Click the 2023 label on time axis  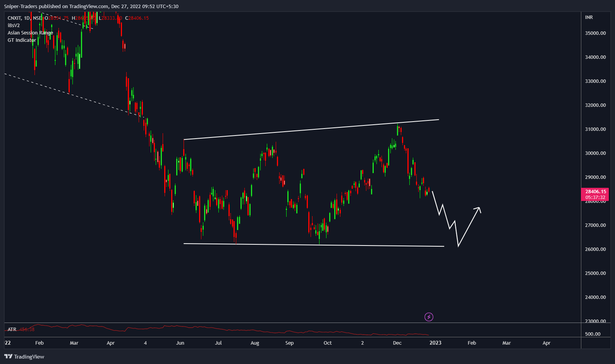pyautogui.click(x=435, y=343)
